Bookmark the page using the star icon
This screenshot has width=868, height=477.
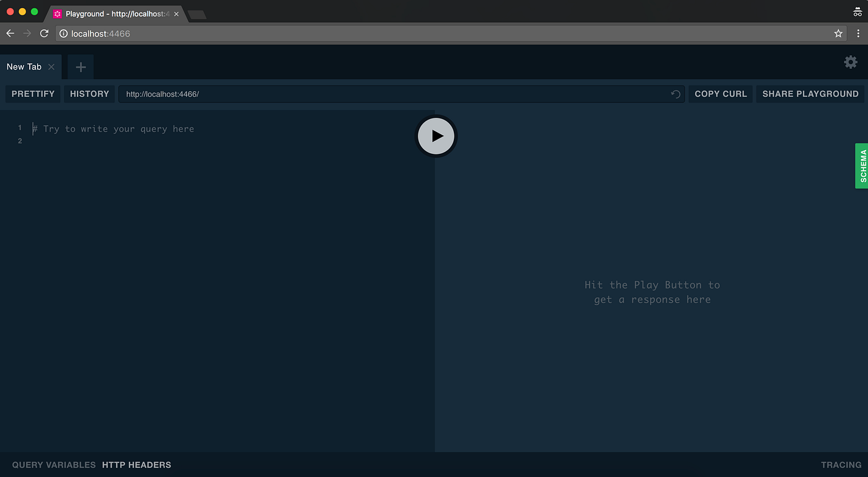tap(838, 33)
